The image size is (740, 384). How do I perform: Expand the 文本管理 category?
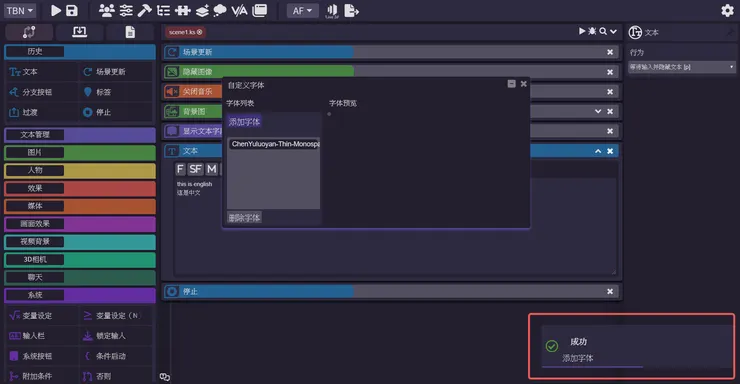80,135
